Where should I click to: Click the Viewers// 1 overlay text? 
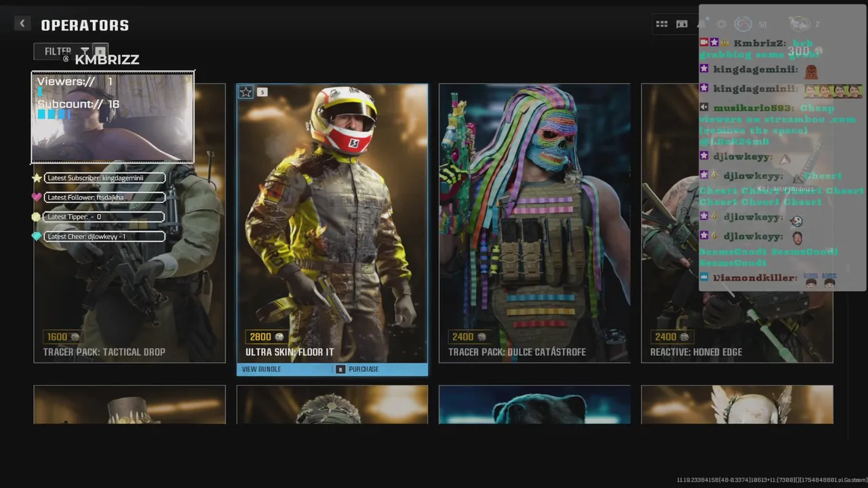point(75,81)
